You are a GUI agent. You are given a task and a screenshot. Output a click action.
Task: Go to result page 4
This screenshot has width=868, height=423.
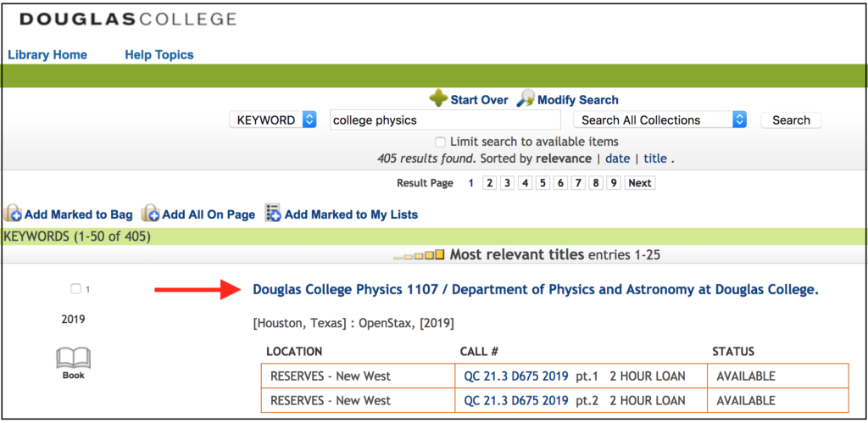525,183
